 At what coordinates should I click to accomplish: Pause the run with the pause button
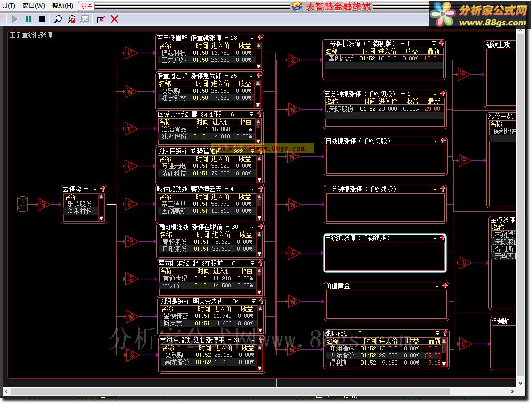[x=29, y=19]
